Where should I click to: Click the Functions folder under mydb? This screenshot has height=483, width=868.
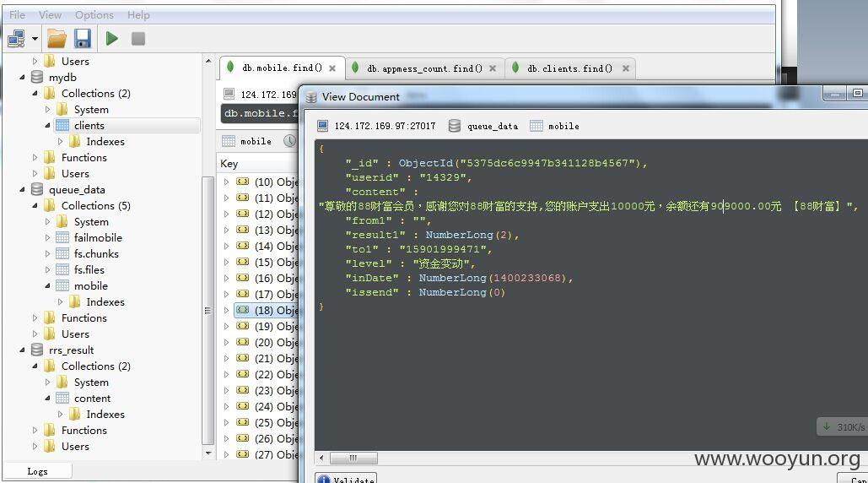tap(84, 157)
